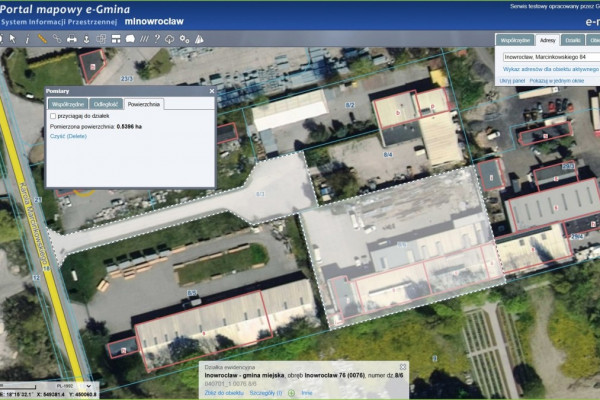This screenshot has height=400, width=600.
Task: Select the ruler measurement tool
Action: tap(41, 39)
